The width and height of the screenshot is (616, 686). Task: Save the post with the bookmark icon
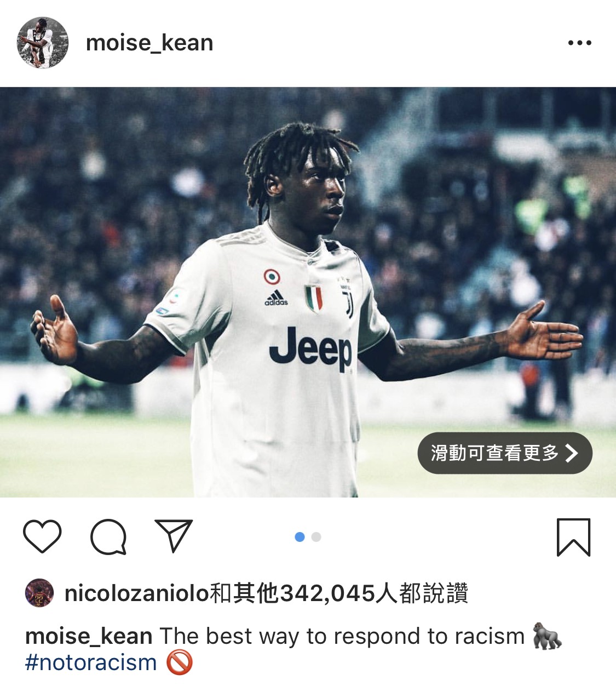[x=573, y=537]
